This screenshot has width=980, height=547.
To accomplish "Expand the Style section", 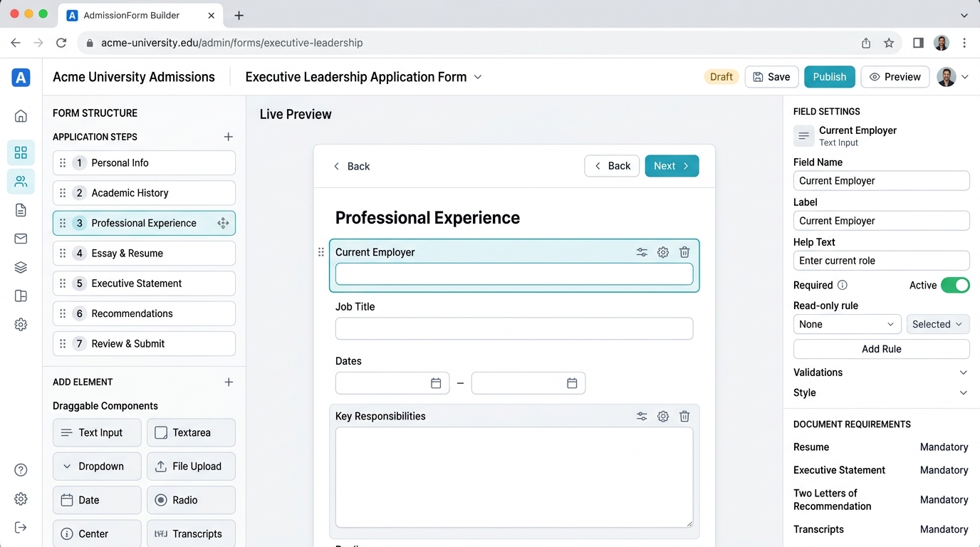I will (881, 393).
